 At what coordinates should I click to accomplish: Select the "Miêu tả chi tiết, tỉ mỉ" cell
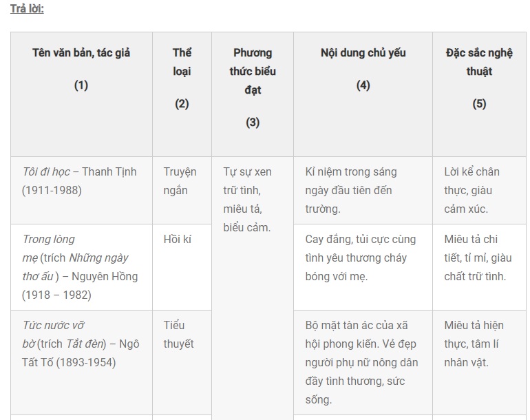tap(478, 258)
